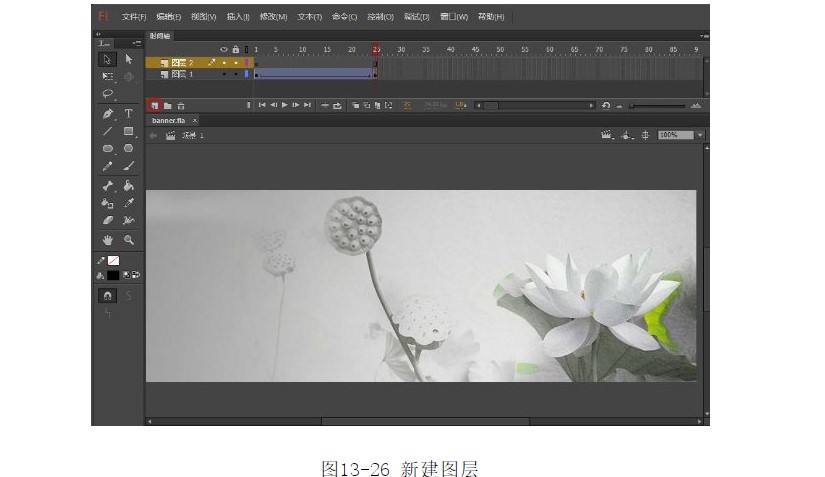This screenshot has width=825, height=477.
Task: Select the Hand tool
Action: (108, 240)
